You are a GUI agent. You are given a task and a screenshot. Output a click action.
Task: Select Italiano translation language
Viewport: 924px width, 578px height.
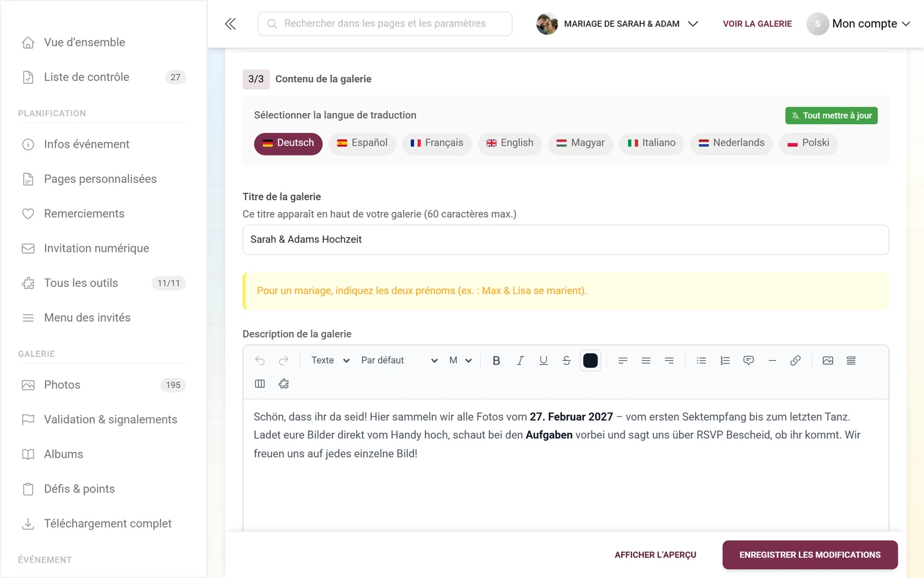651,144
